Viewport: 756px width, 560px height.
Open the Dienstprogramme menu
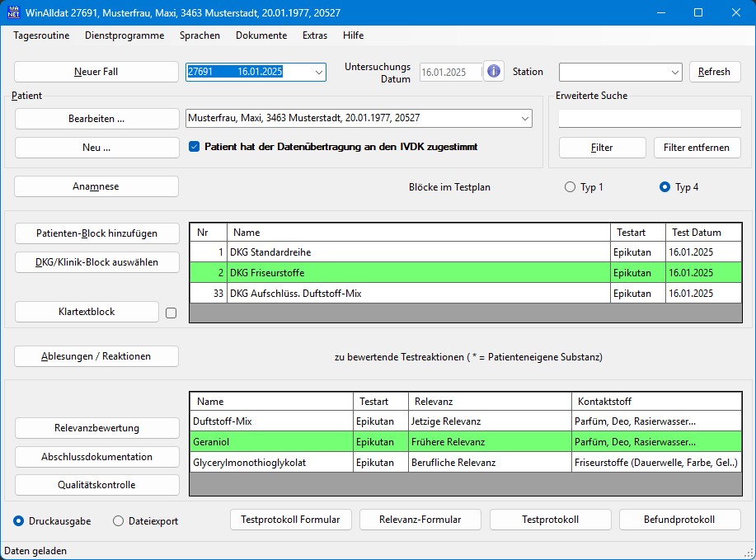124,35
